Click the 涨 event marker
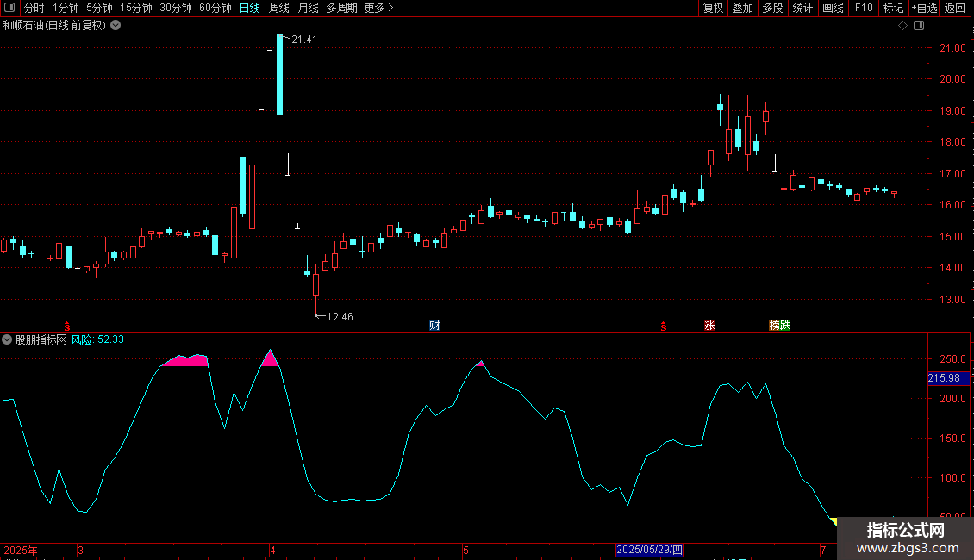Screen dimensions: 974x560 click(709, 326)
